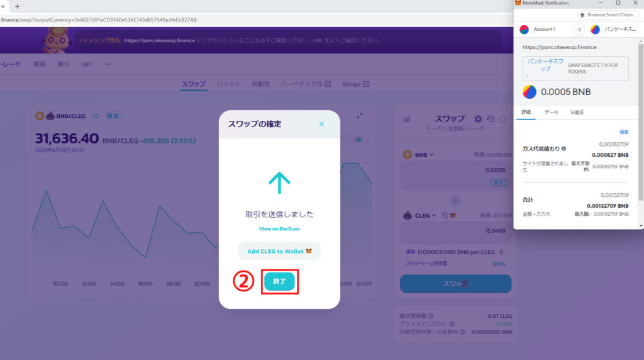Image resolution: width=644 pixels, height=360 pixels.
Task: Select the データ tab in MetaMask
Action: click(x=551, y=112)
